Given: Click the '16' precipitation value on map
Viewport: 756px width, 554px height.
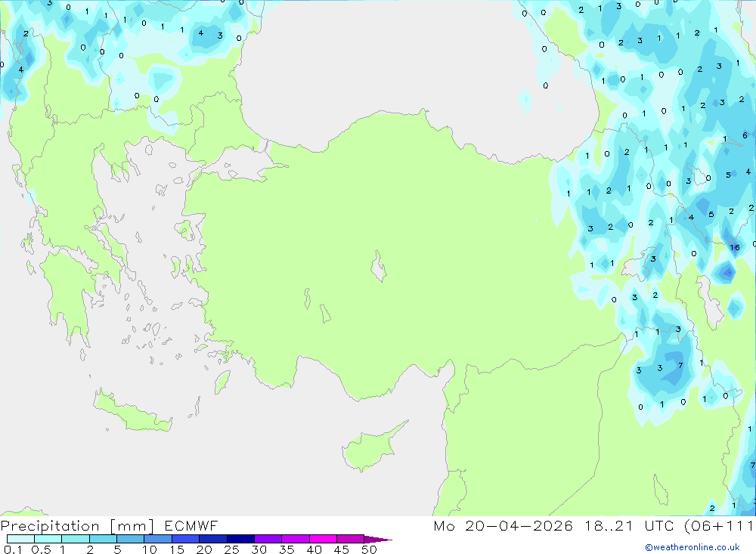Looking at the screenshot, I should (734, 247).
